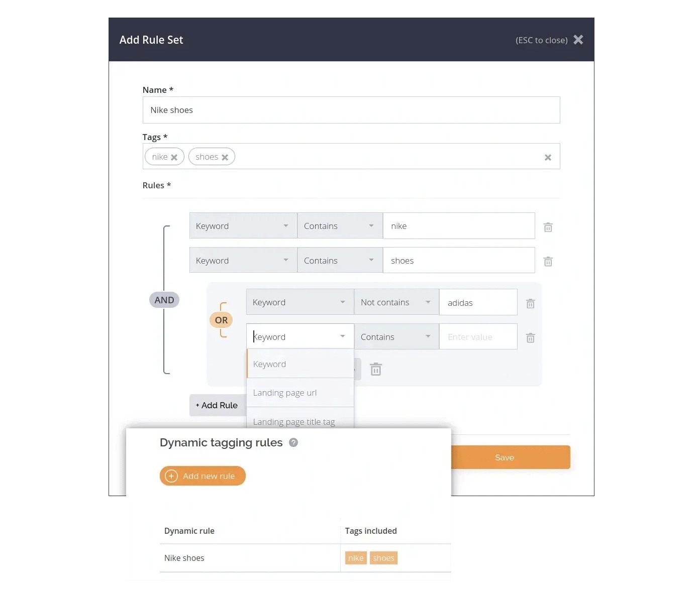The width and height of the screenshot is (700, 591).
Task: Click the Name input field
Action: tap(351, 110)
